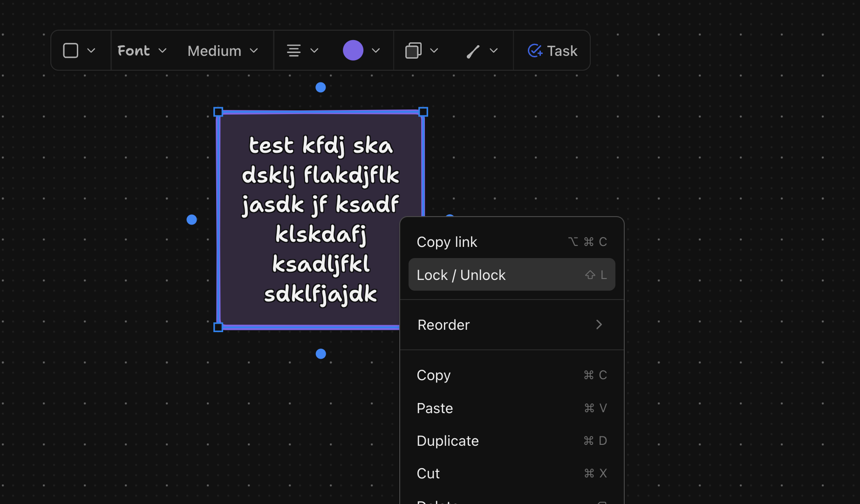
Task: Expand the stroke style chevron
Action: coord(494,50)
